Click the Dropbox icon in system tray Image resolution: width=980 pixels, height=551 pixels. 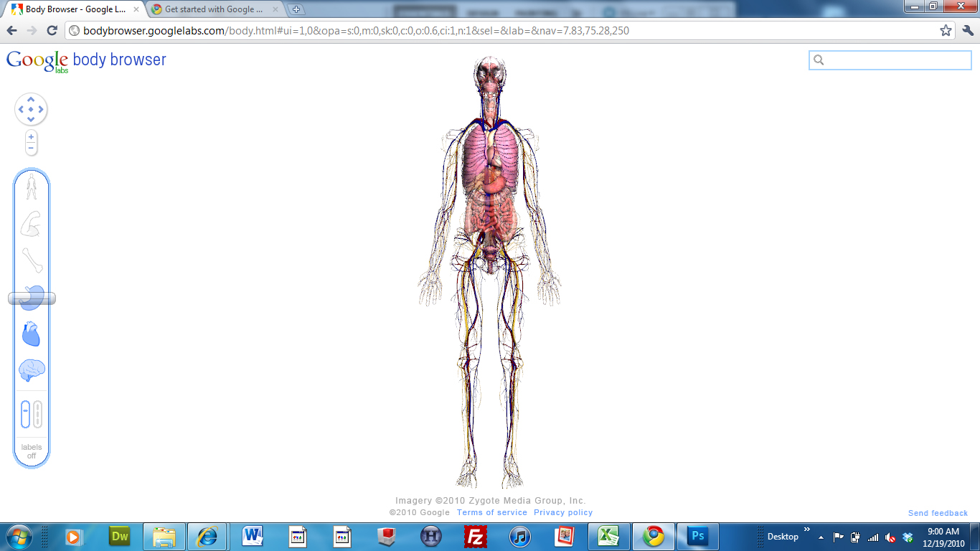tap(908, 537)
